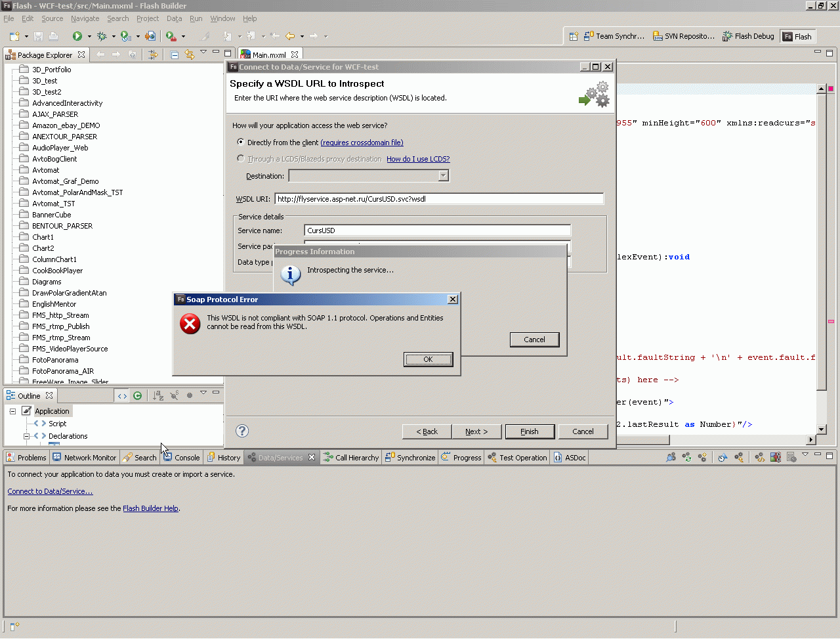Close the Soap Protocol Error dialog

(453, 299)
